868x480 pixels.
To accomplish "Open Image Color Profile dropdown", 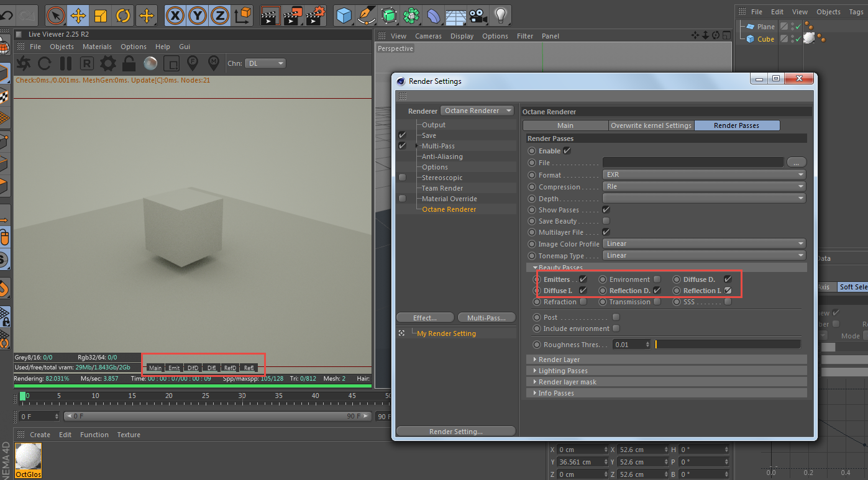I will [x=704, y=243].
